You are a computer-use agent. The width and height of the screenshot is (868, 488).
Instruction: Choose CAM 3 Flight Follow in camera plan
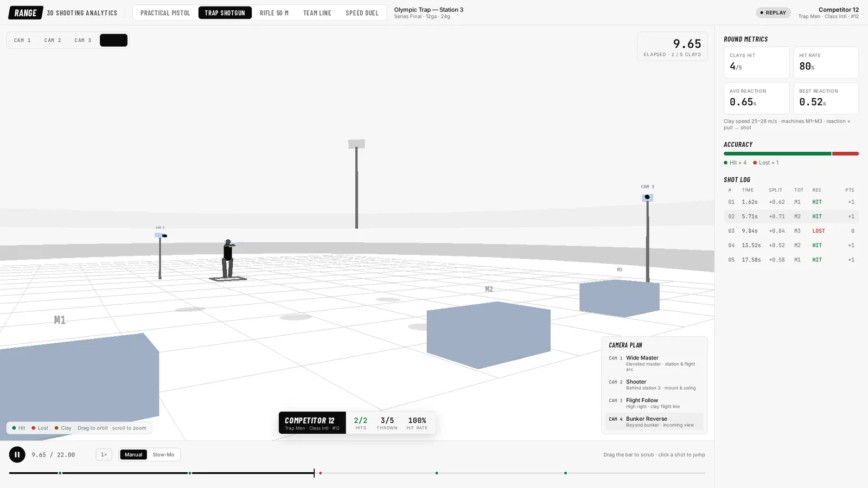pyautogui.click(x=654, y=403)
